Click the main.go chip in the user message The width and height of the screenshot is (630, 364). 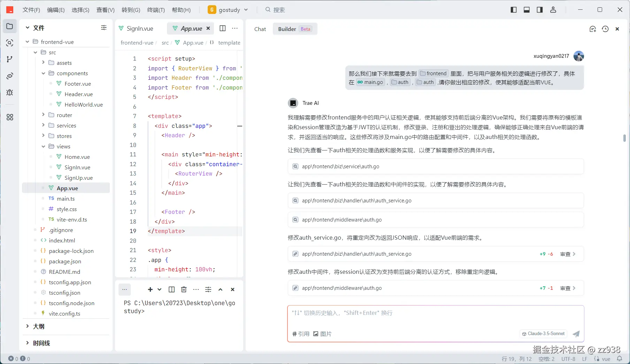tap(370, 82)
